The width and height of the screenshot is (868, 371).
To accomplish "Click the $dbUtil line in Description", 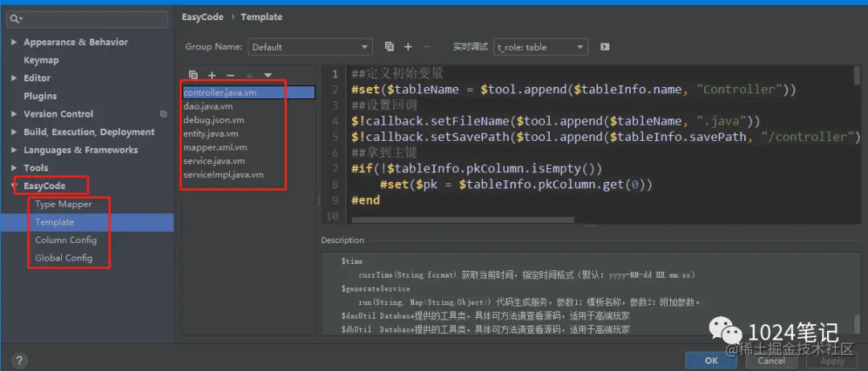I will click(485, 329).
